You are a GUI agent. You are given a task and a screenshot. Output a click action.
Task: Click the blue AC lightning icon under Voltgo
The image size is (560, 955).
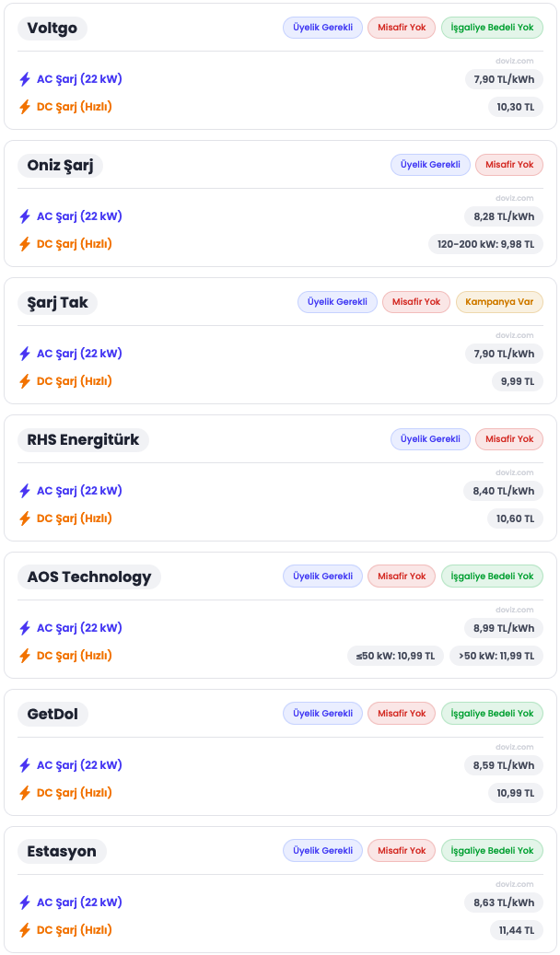coord(25,79)
